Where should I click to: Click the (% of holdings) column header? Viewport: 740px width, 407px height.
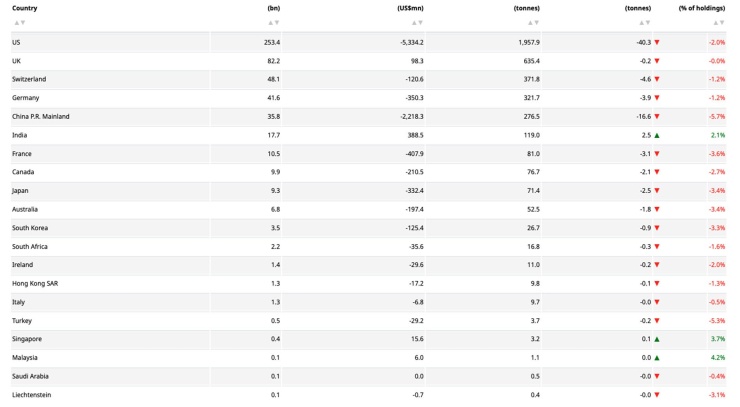[x=702, y=8]
